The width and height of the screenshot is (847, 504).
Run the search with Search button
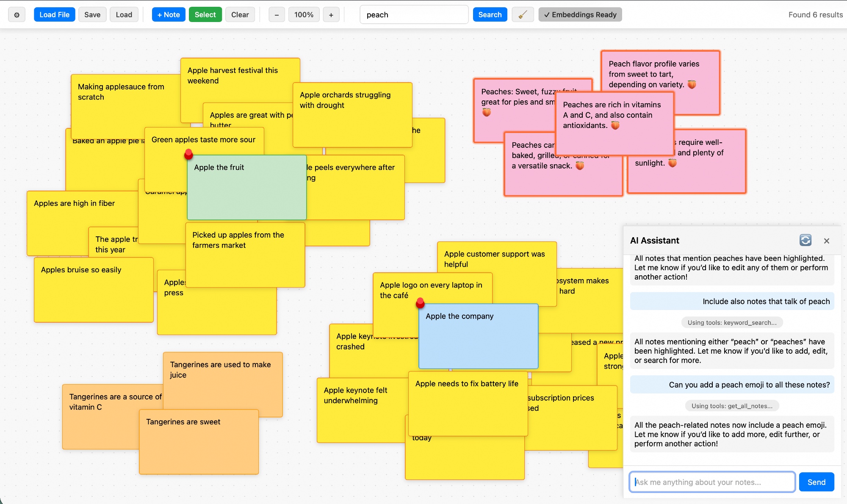pos(490,15)
